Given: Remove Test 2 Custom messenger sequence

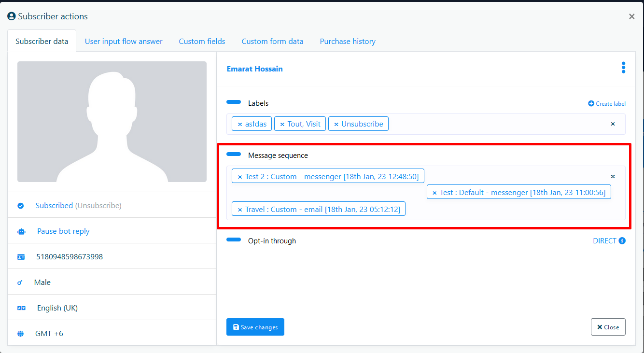Looking at the screenshot, I should point(240,177).
